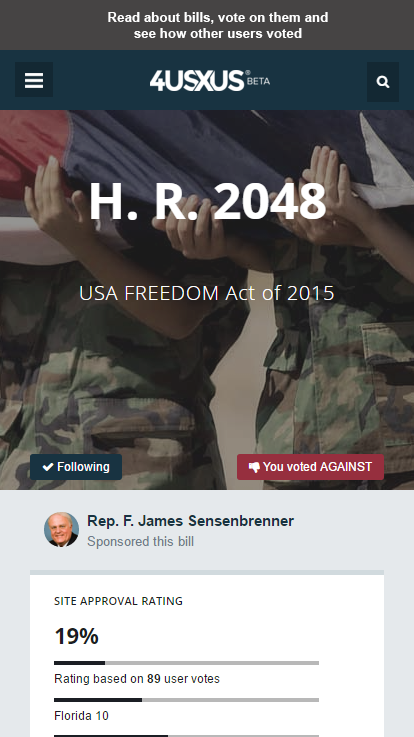Image resolution: width=414 pixels, height=737 pixels.
Task: Toggle the Following button
Action: [76, 467]
